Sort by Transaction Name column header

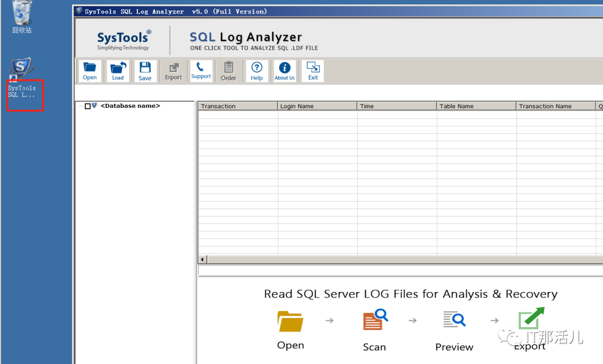coord(556,106)
